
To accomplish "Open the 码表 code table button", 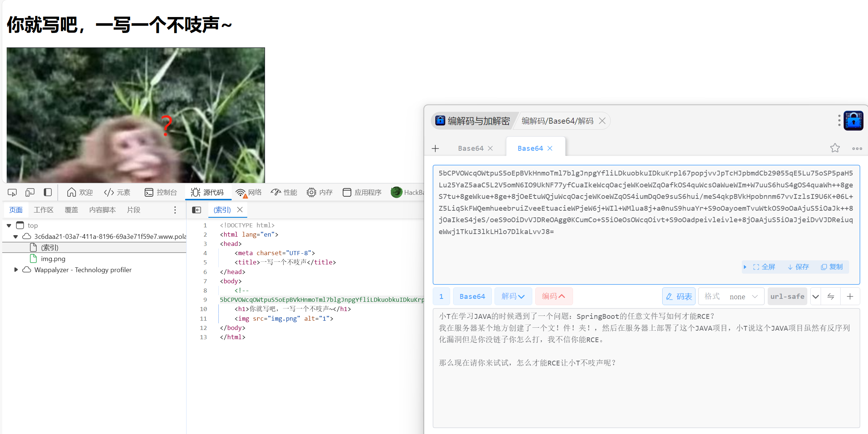I will (679, 296).
